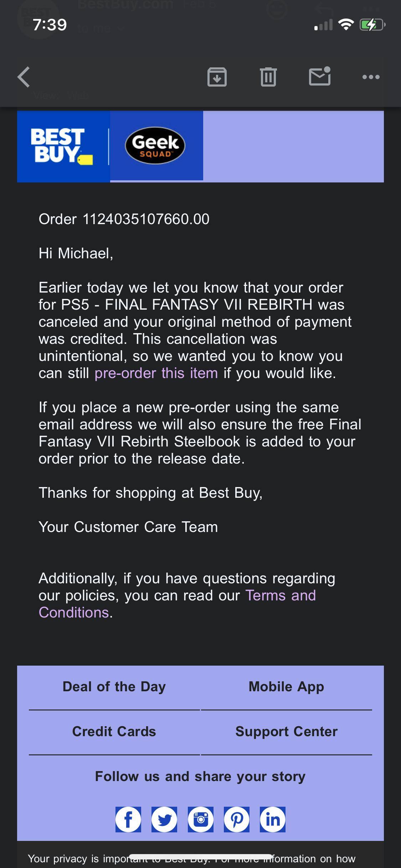Image resolution: width=401 pixels, height=868 pixels.
Task: Visit the Support Center
Action: tap(286, 732)
